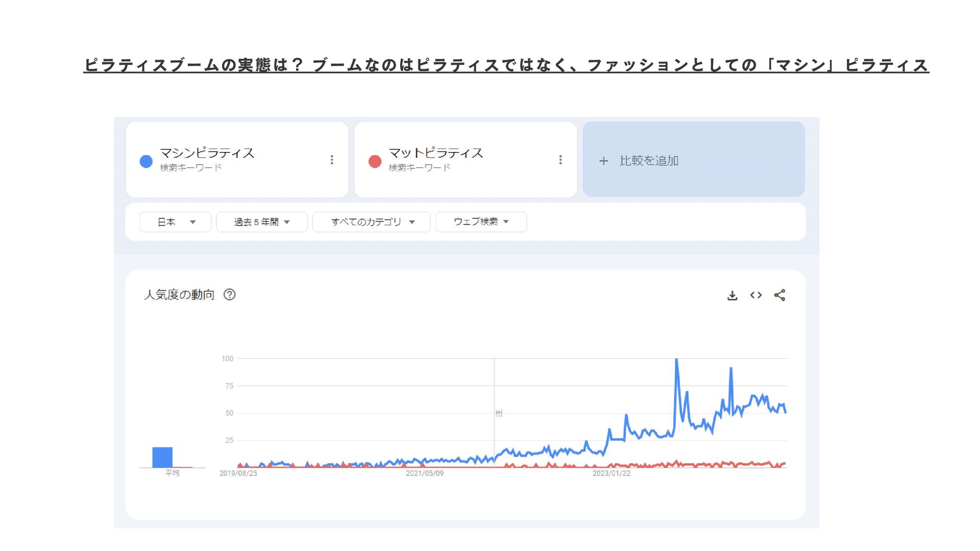Click the 2021/05/09 date label on axis
The width and height of the screenshot is (980, 551).
(425, 473)
